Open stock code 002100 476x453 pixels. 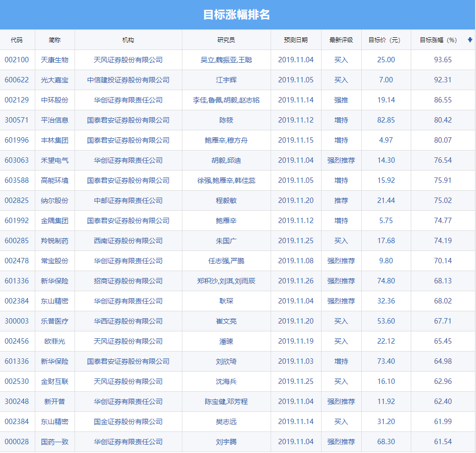pos(17,60)
